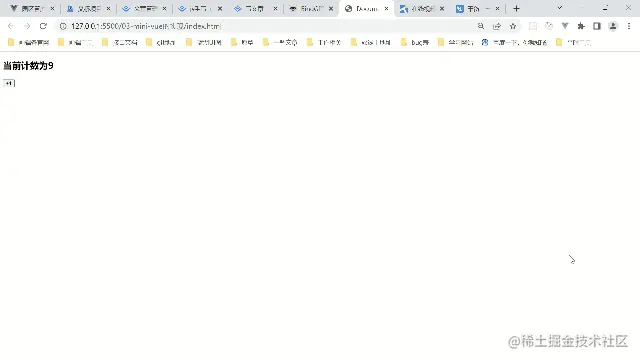Click the +1 button on the page

click(x=9, y=83)
